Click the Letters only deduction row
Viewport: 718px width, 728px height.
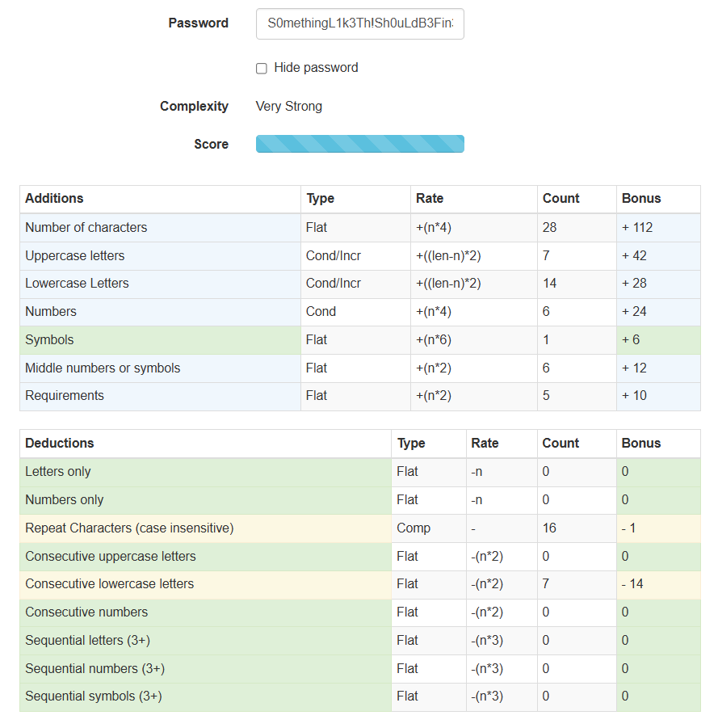58,472
